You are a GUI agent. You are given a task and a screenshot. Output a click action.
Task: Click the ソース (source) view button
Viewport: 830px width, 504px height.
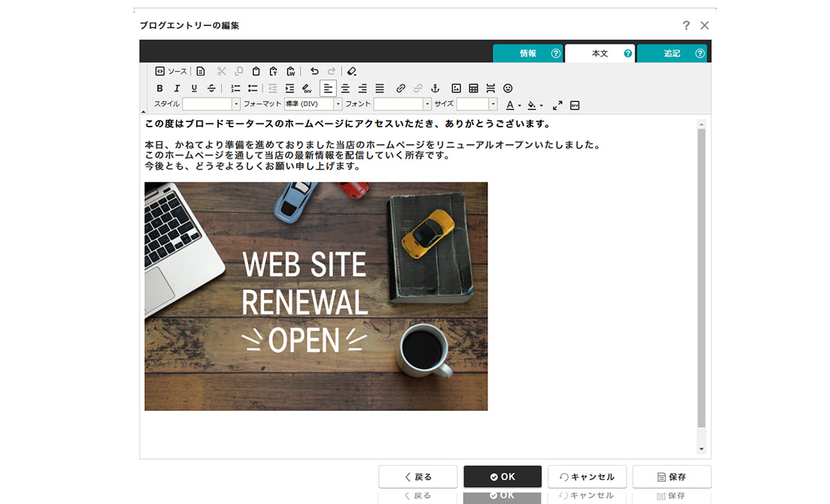pos(171,71)
